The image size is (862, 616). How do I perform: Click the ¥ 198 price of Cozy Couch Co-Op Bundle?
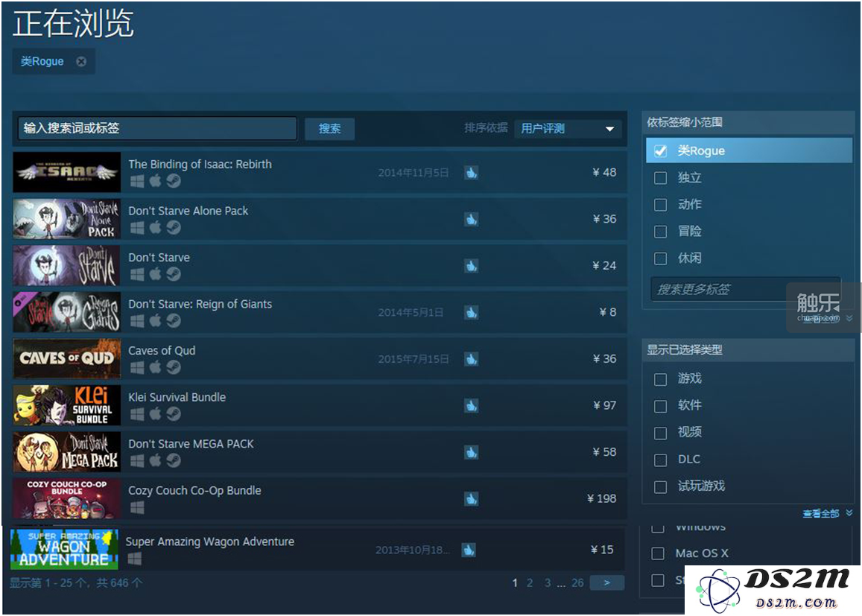click(x=601, y=498)
